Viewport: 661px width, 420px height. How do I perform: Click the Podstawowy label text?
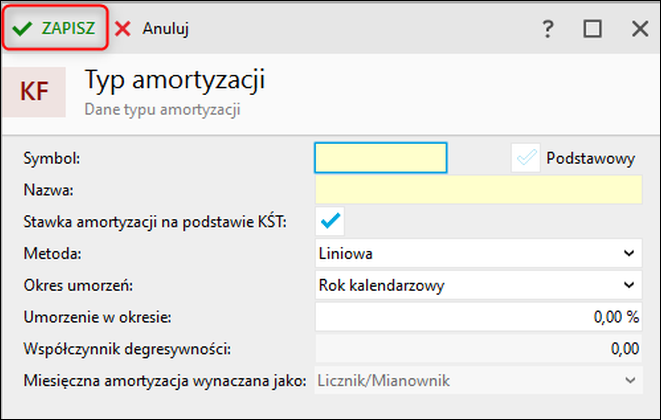[590, 158]
